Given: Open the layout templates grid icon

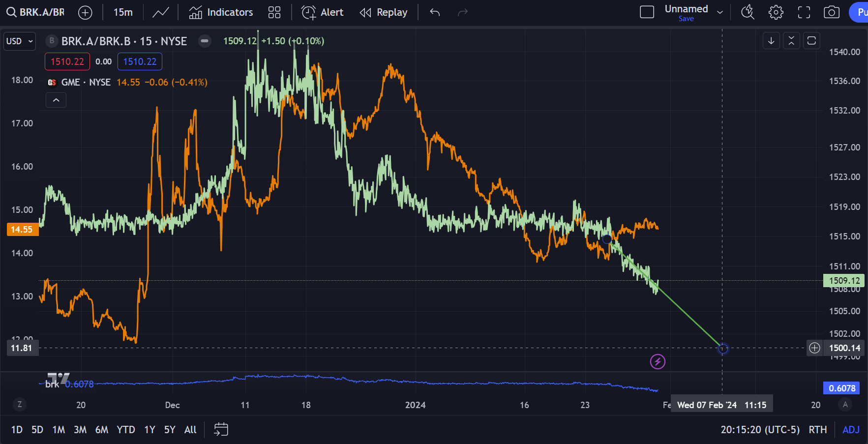Looking at the screenshot, I should click(x=274, y=12).
